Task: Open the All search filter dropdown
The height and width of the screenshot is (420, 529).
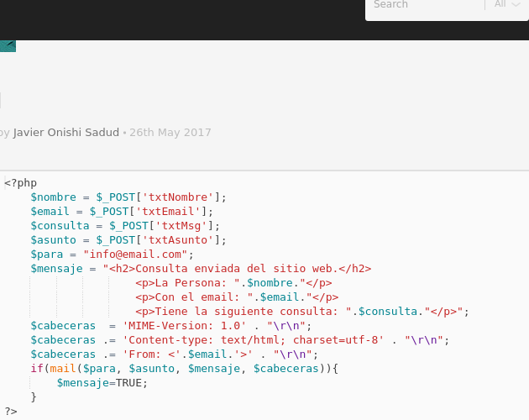Action: click(506, 5)
